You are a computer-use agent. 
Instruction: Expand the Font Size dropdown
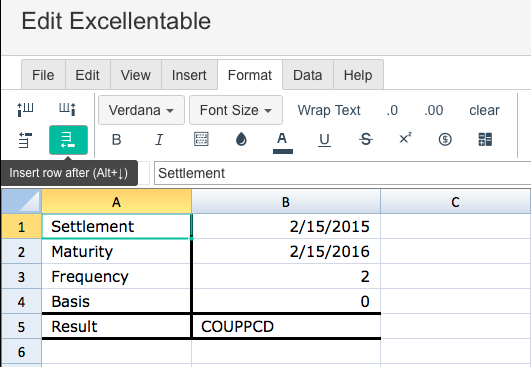[236, 110]
